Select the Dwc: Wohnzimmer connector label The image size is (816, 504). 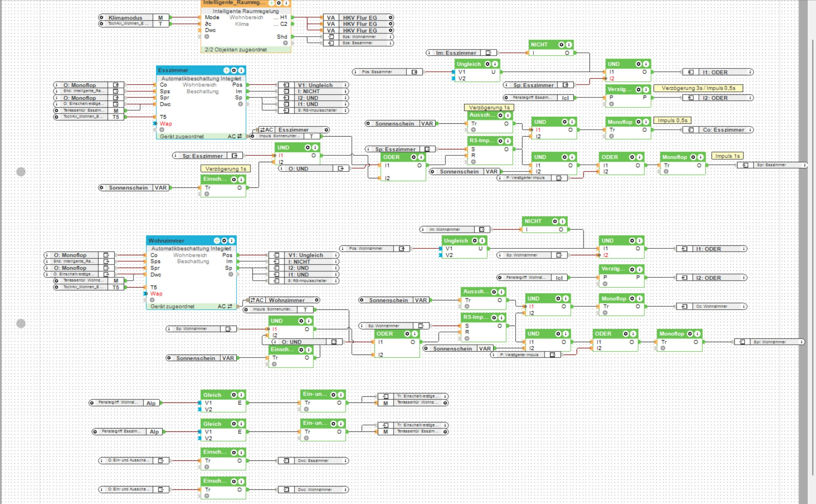tap(315, 490)
